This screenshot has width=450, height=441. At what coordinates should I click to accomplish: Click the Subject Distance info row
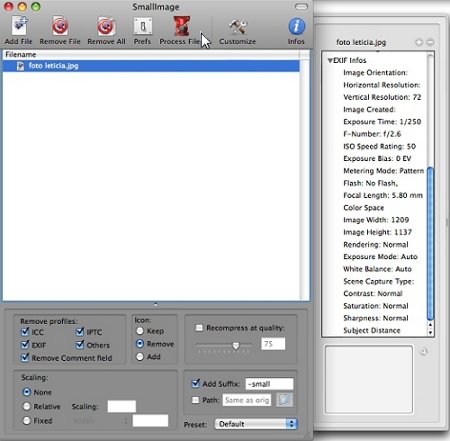372,331
